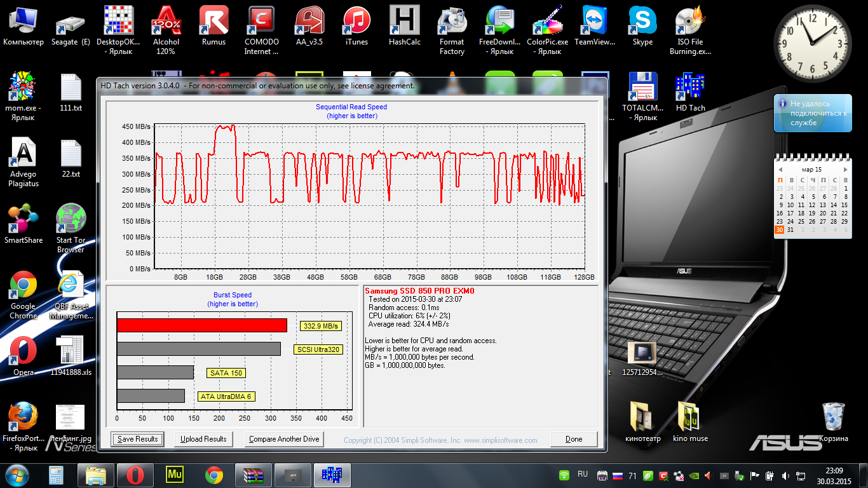
Task: Open the Windows Start menu
Action: click(17, 475)
